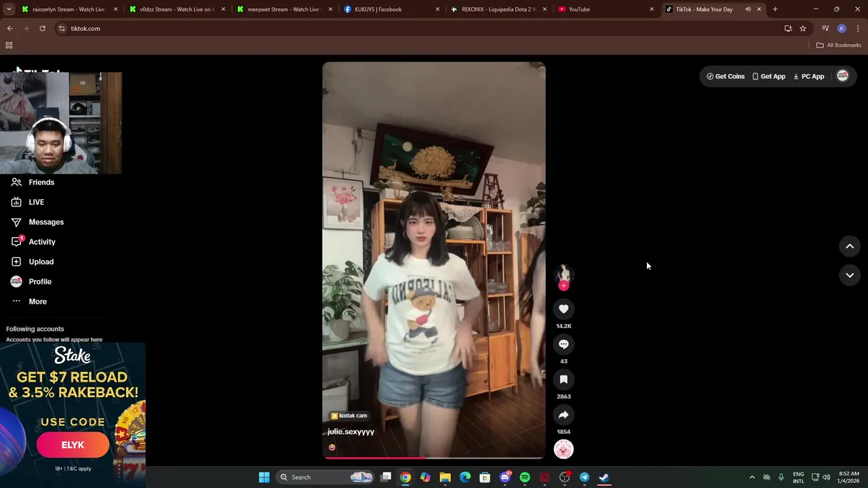
Task: Open Discord from taskbar
Action: click(505, 477)
